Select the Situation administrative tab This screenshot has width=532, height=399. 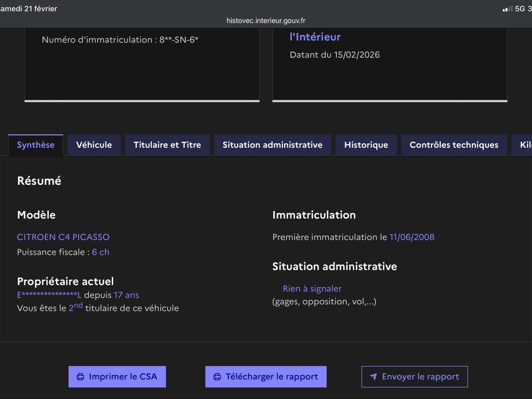pos(272,145)
